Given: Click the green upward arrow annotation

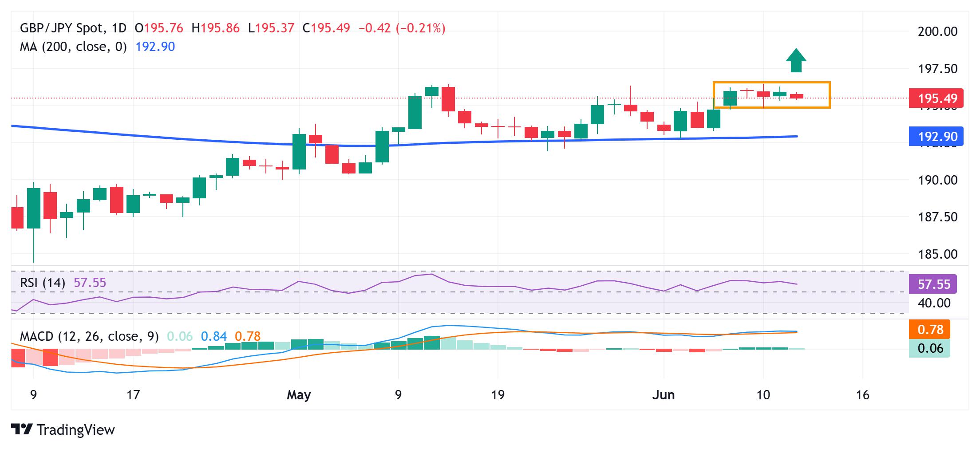Looking at the screenshot, I should 796,60.
